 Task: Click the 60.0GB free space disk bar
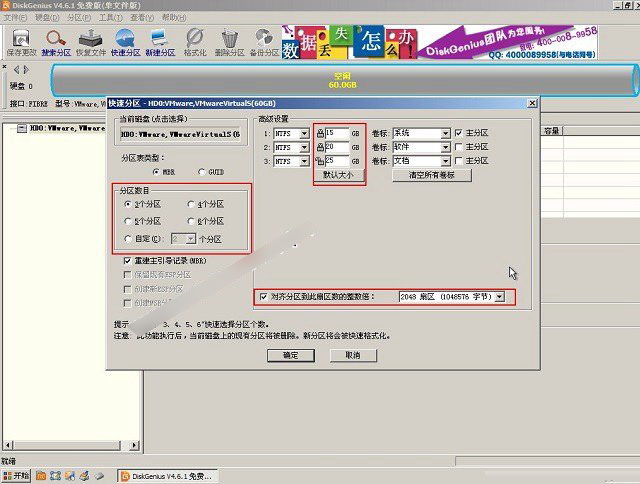coord(343,80)
